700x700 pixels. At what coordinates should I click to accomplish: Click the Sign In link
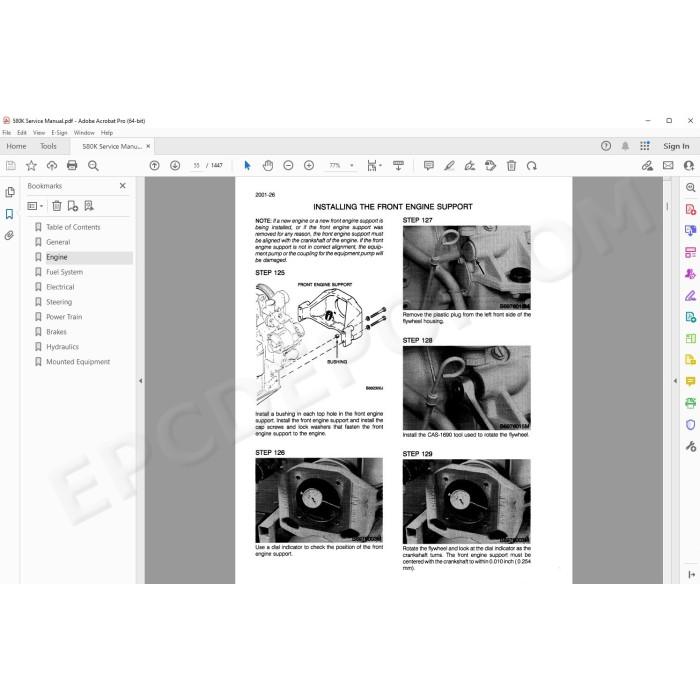(676, 146)
